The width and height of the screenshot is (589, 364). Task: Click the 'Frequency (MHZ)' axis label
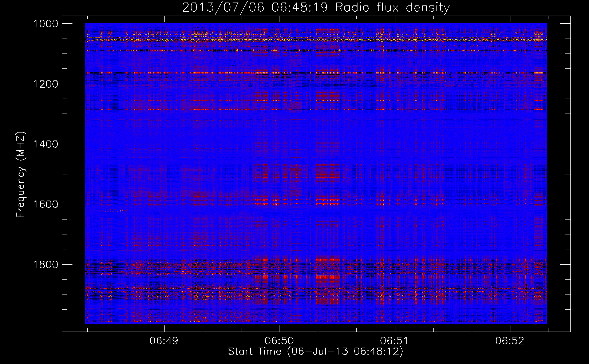[21, 175]
